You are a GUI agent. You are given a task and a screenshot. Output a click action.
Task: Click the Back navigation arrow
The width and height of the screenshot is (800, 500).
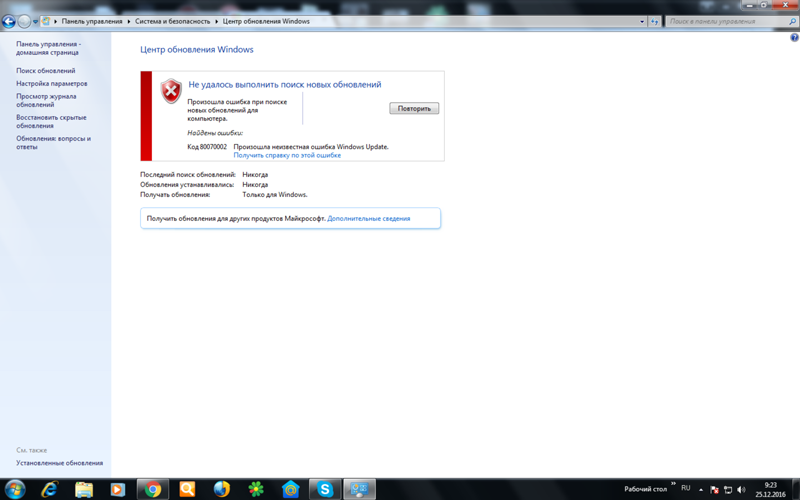(x=9, y=21)
